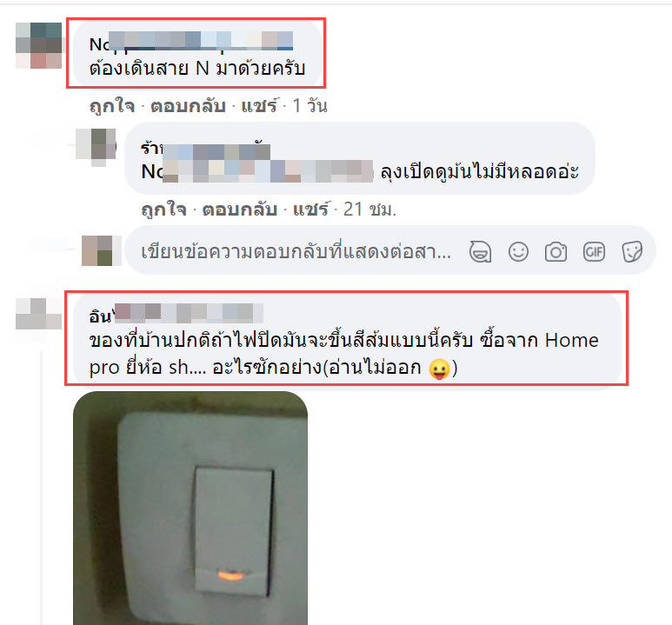Image resolution: width=672 pixels, height=625 pixels.
Task: Reply to the shop's 21-hour-old comment
Action: (240, 209)
